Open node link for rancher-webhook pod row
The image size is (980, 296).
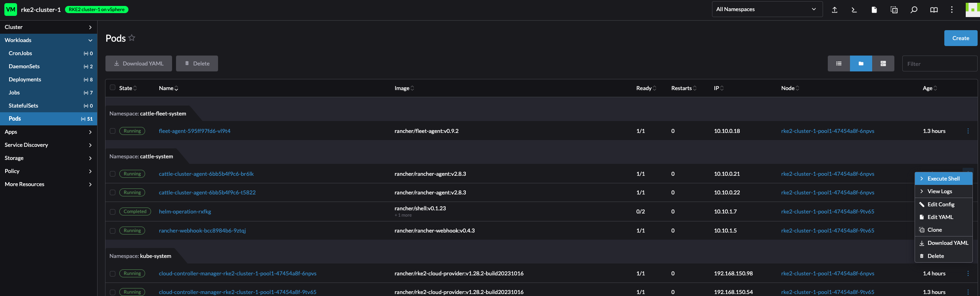click(828, 231)
